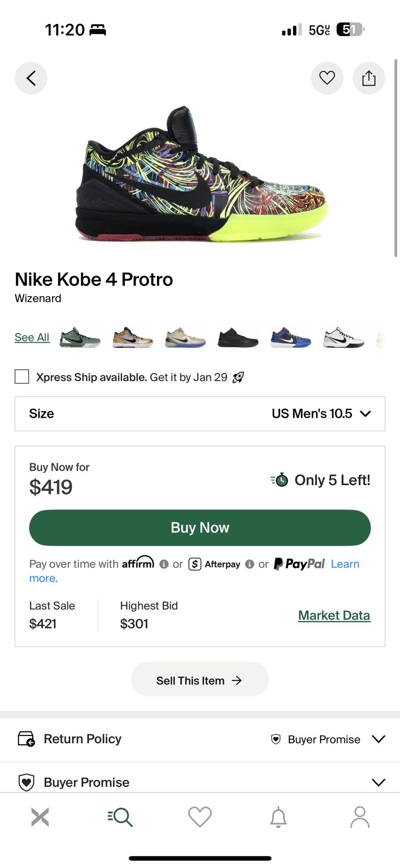Select the green Kobe 4 colorway thumbnail
The image size is (400, 868).
(x=80, y=338)
